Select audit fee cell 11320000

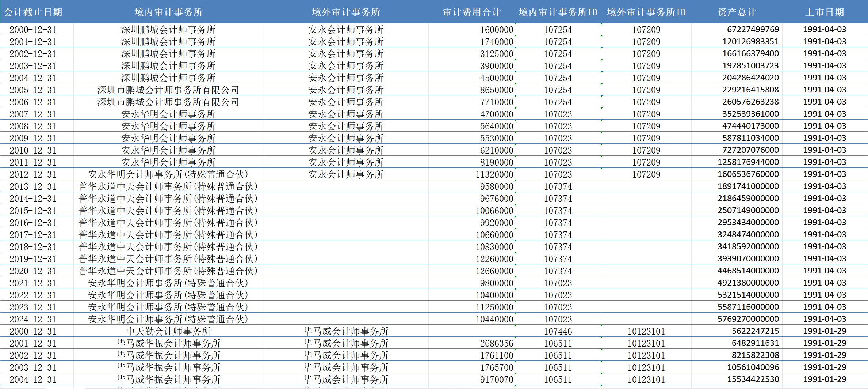click(471, 174)
